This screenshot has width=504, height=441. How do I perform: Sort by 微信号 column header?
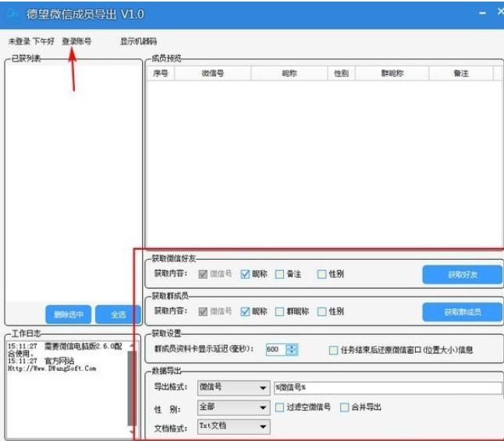click(x=212, y=73)
